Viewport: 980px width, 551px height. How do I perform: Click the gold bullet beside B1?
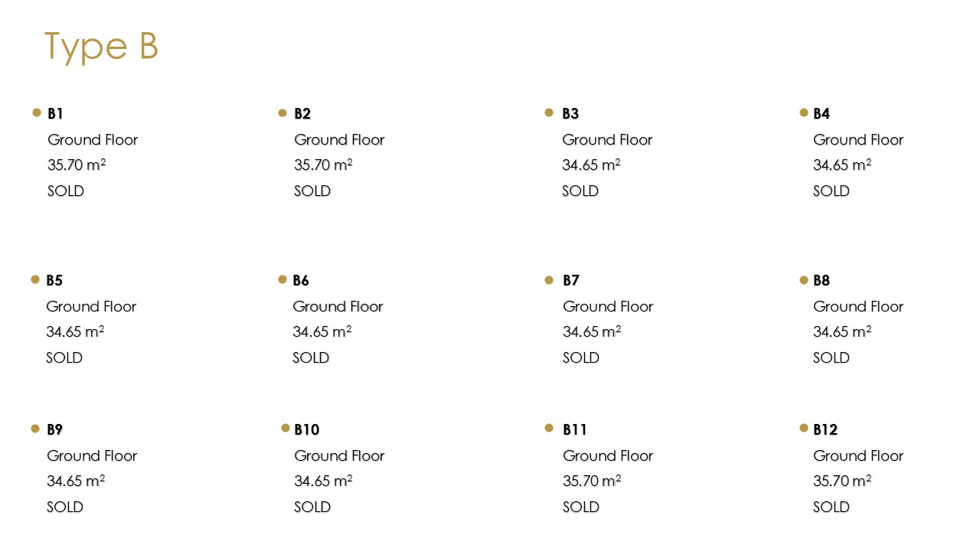click(37, 112)
